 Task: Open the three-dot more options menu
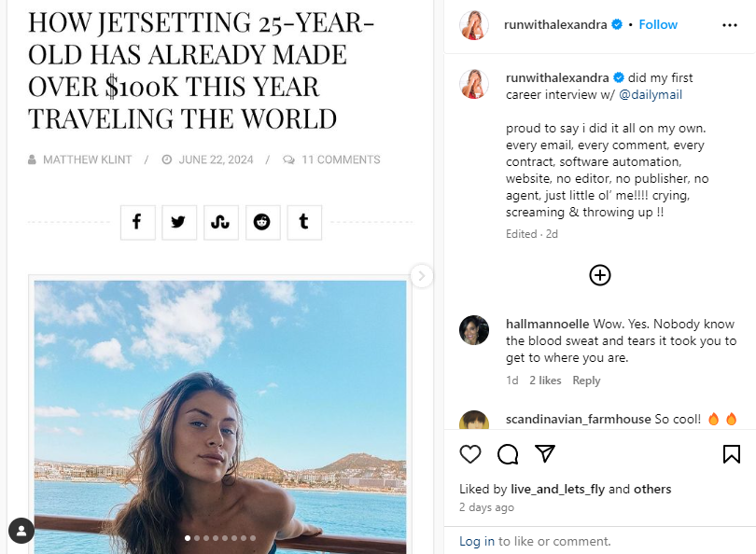point(730,25)
